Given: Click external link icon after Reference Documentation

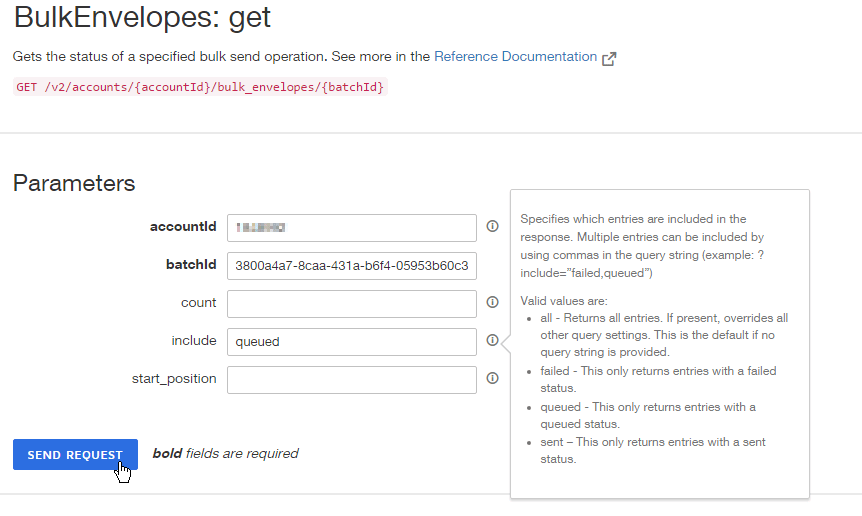Looking at the screenshot, I should [x=609, y=58].
